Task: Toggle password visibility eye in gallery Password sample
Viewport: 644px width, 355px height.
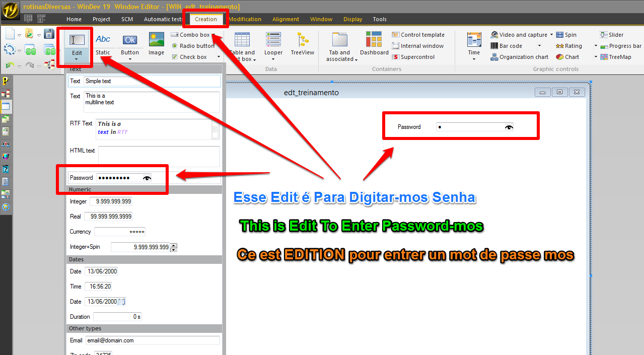Action: point(147,178)
